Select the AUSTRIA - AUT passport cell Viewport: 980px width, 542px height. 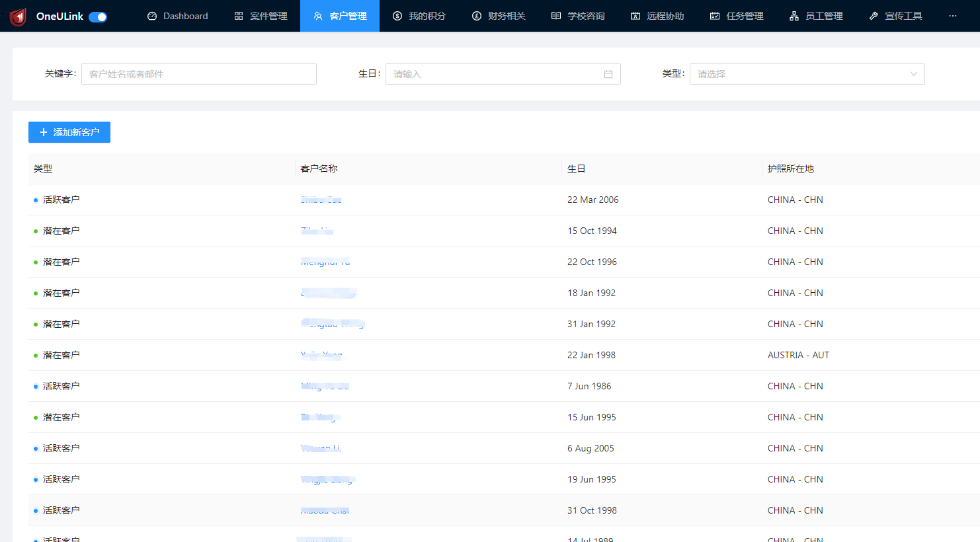pos(798,355)
